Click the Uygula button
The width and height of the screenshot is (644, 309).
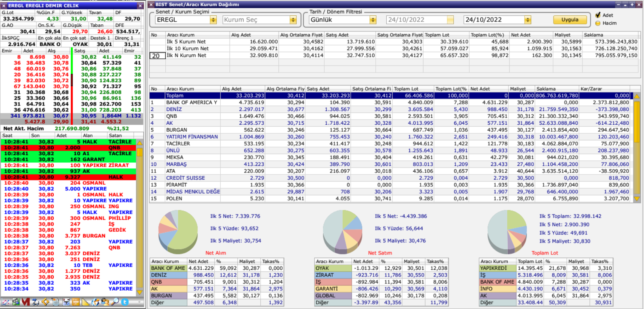570,20
